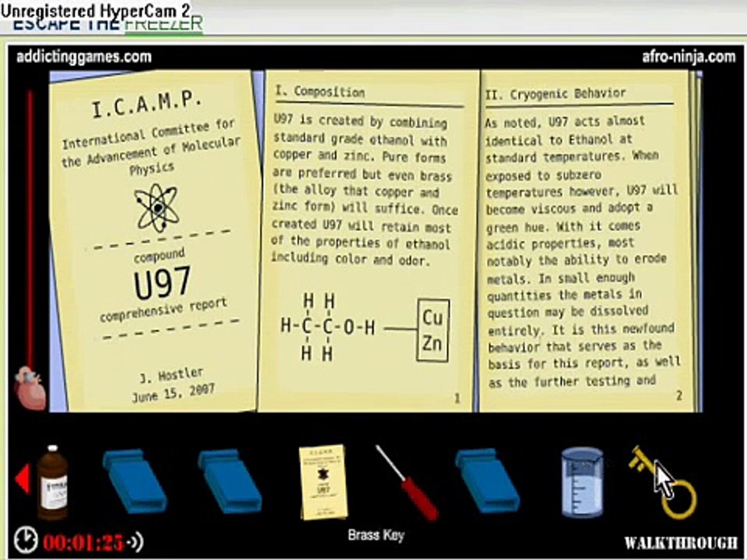Click the 'U97' title on cover
The height and width of the screenshot is (560, 747).
tap(162, 283)
